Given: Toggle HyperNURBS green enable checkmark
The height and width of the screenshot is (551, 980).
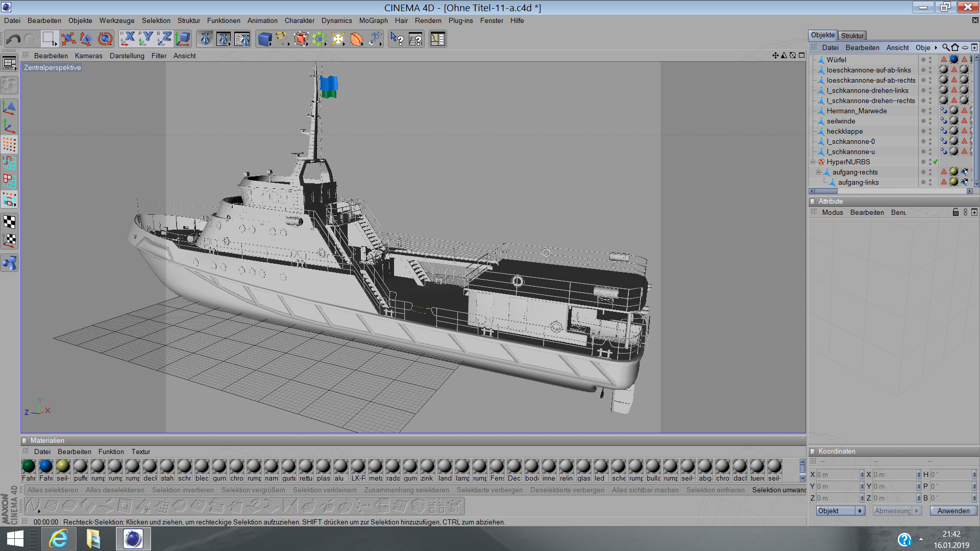Looking at the screenshot, I should click(935, 162).
